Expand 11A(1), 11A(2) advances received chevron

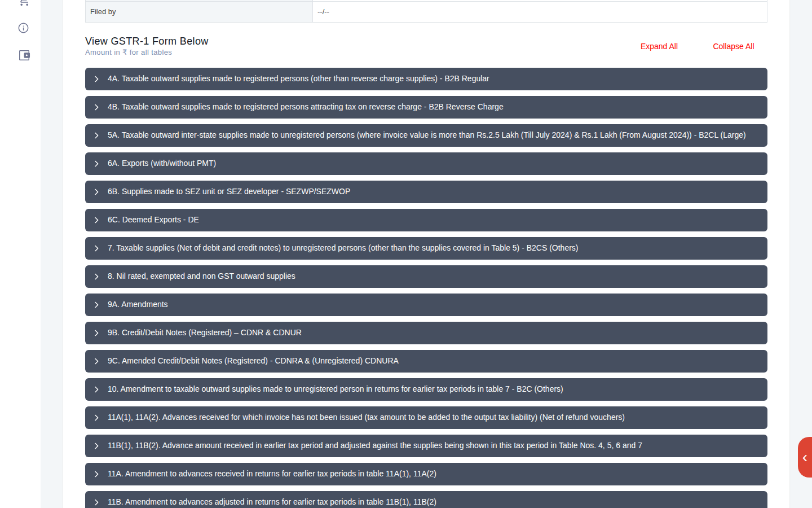96,418
